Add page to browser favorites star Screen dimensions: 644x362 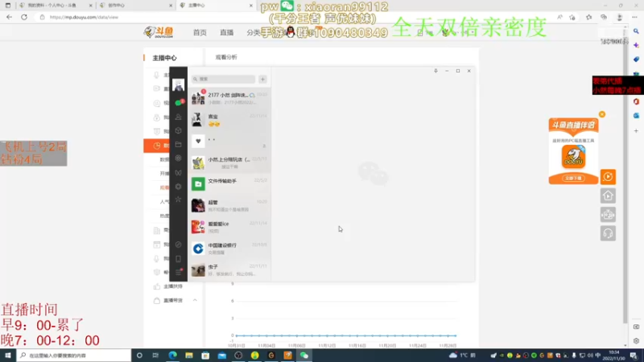(x=572, y=17)
